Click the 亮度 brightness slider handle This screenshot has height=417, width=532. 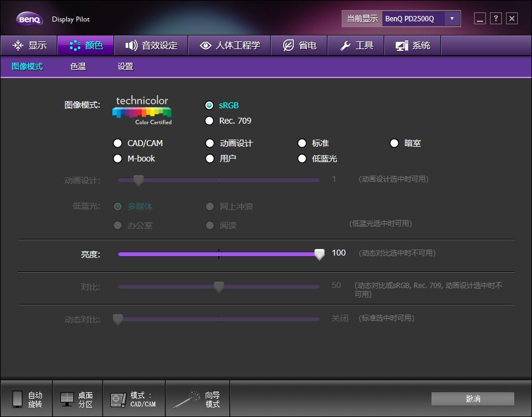(319, 254)
